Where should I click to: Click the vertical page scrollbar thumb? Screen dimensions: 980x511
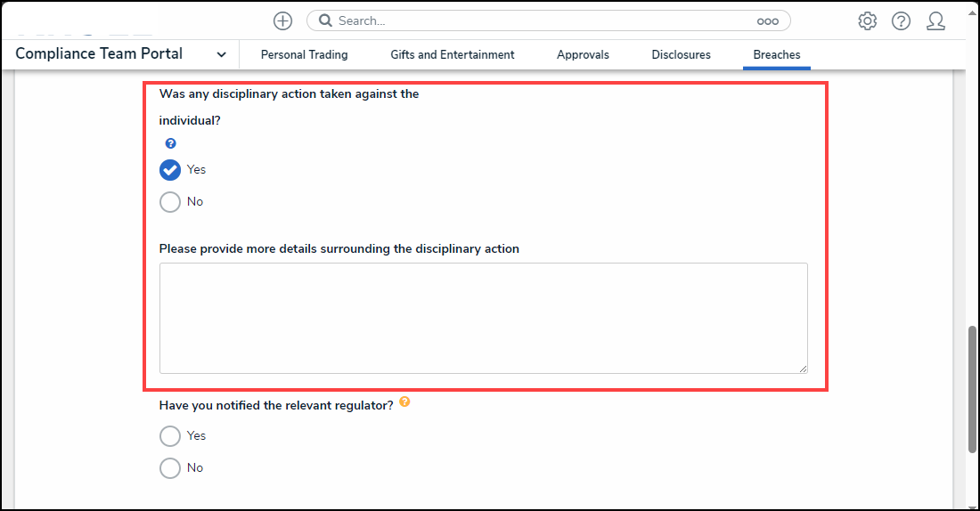(972, 389)
